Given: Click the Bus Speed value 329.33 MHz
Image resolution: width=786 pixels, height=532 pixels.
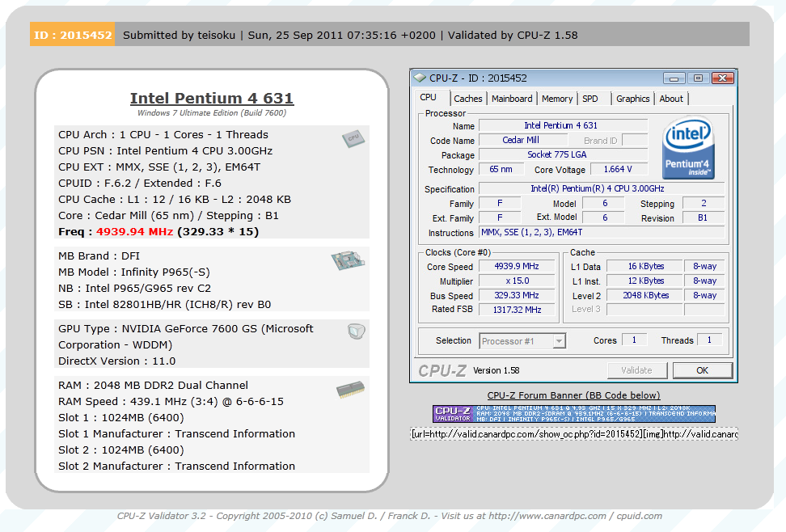Looking at the screenshot, I should pyautogui.click(x=517, y=295).
